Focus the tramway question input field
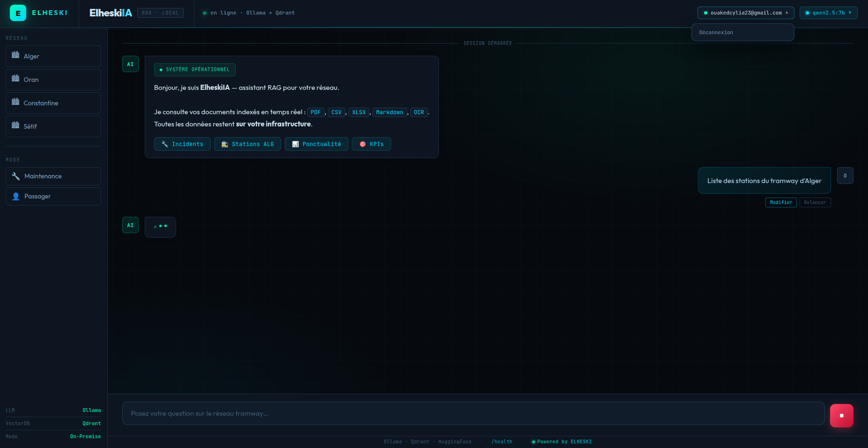 (473, 413)
